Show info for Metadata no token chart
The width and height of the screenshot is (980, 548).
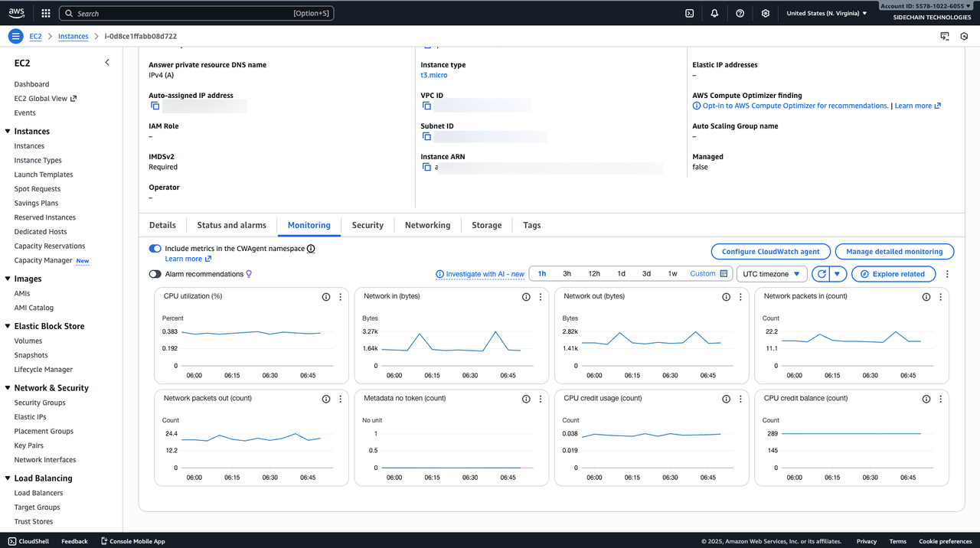526,399
